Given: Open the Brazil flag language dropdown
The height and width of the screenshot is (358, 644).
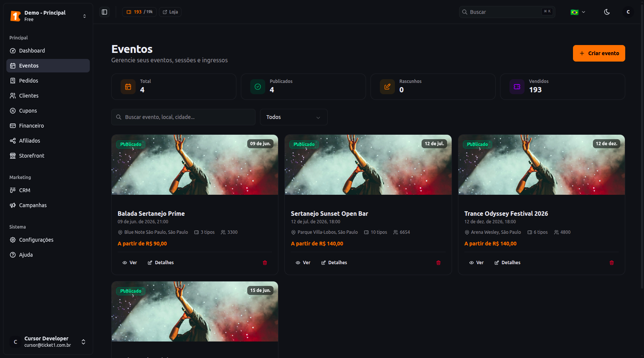Looking at the screenshot, I should [x=578, y=12].
